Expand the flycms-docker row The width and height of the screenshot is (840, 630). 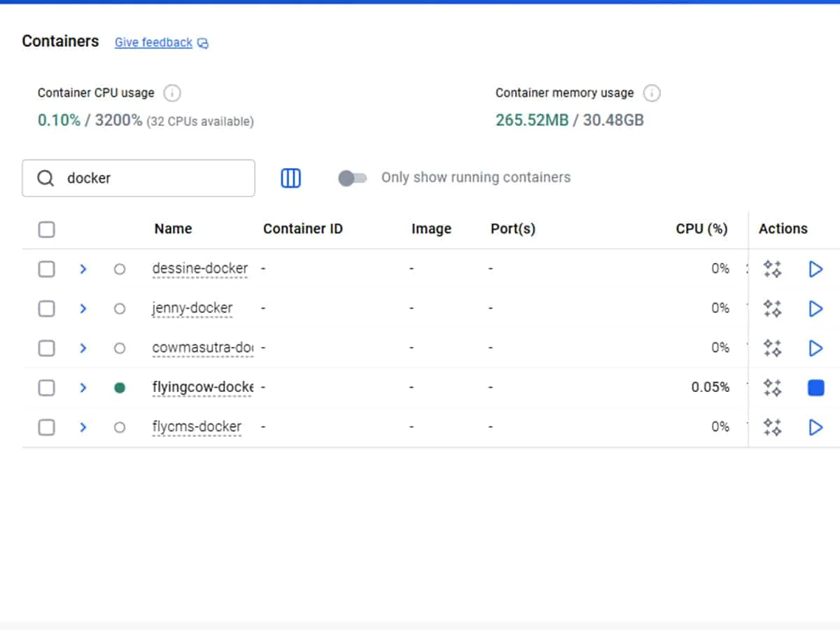tap(83, 427)
